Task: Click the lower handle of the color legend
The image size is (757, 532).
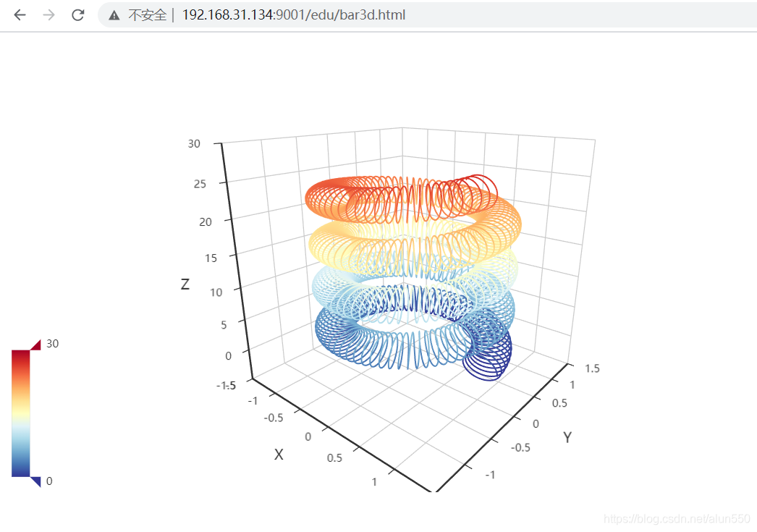Action: [35, 482]
